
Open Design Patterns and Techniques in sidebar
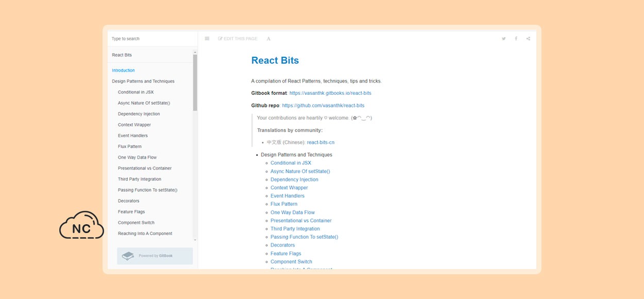143,81
